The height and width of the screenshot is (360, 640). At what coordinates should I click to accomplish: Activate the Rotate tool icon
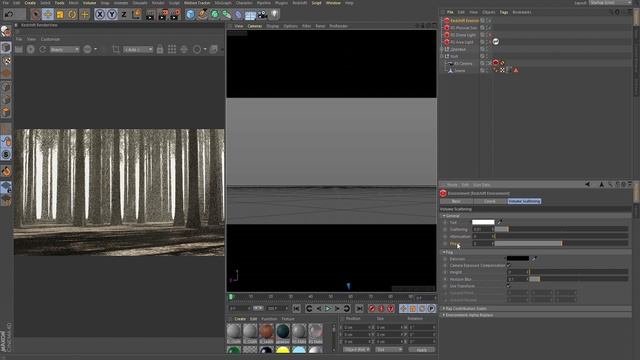click(x=72, y=15)
